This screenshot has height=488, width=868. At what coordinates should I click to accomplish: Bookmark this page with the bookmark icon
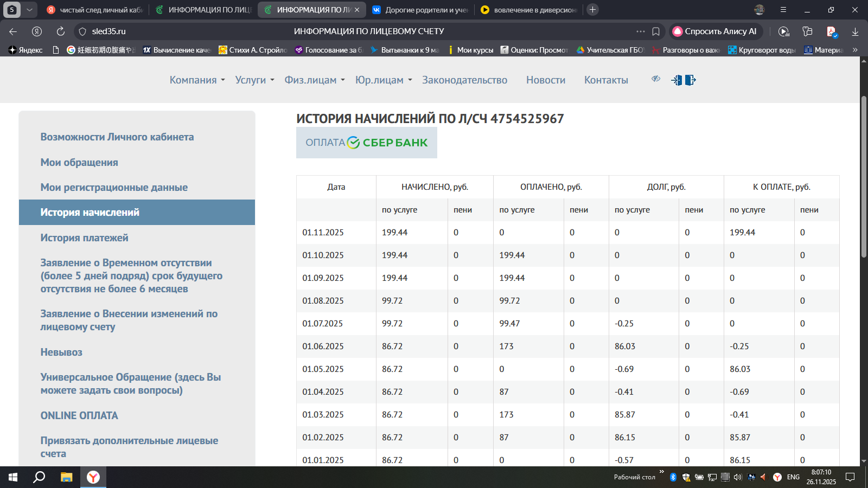click(656, 31)
